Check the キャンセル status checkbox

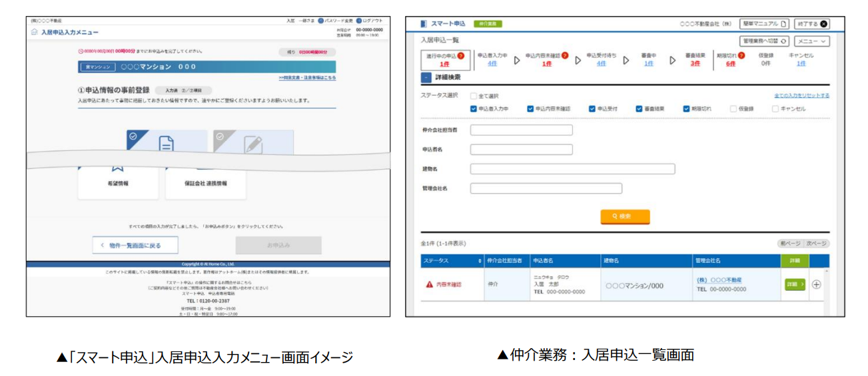[776, 108]
